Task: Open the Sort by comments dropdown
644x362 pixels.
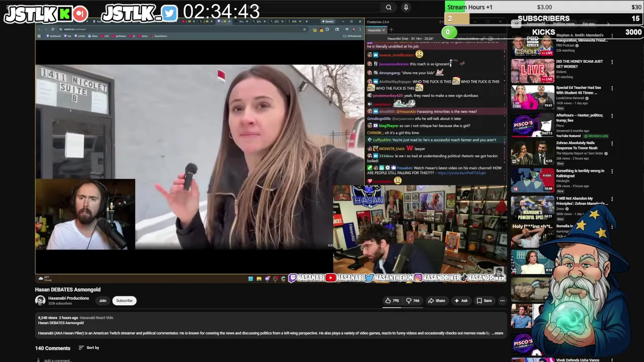Action: pyautogui.click(x=89, y=348)
